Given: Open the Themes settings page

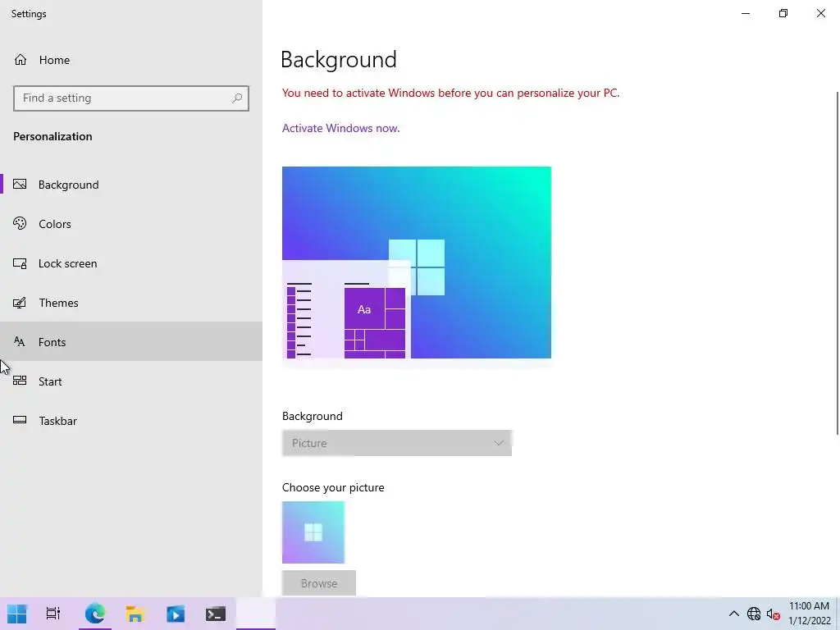Looking at the screenshot, I should pyautogui.click(x=131, y=303).
